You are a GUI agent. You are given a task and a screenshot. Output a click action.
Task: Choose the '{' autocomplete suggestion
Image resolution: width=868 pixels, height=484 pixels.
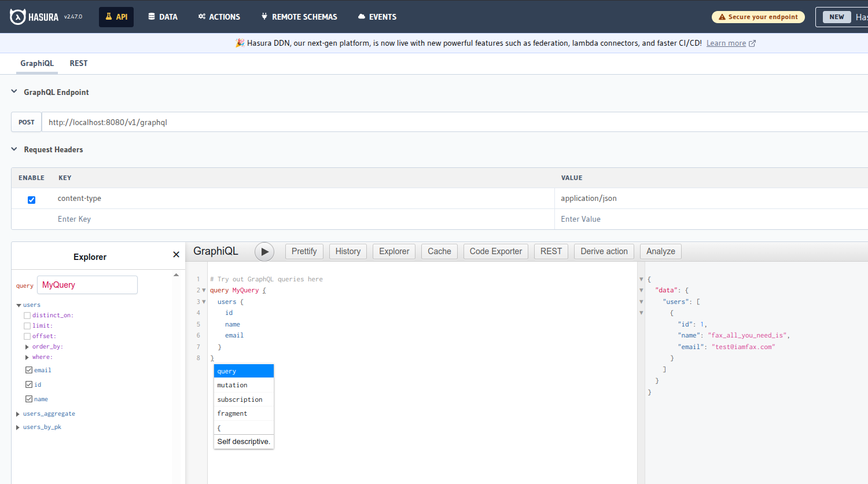click(x=244, y=428)
